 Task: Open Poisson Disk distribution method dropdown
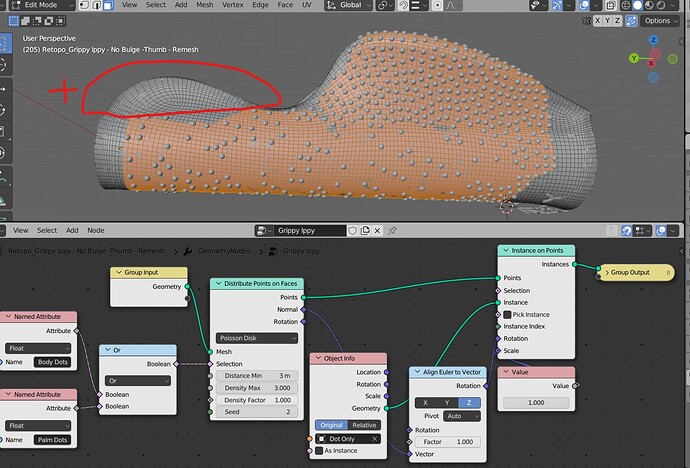[x=257, y=338]
